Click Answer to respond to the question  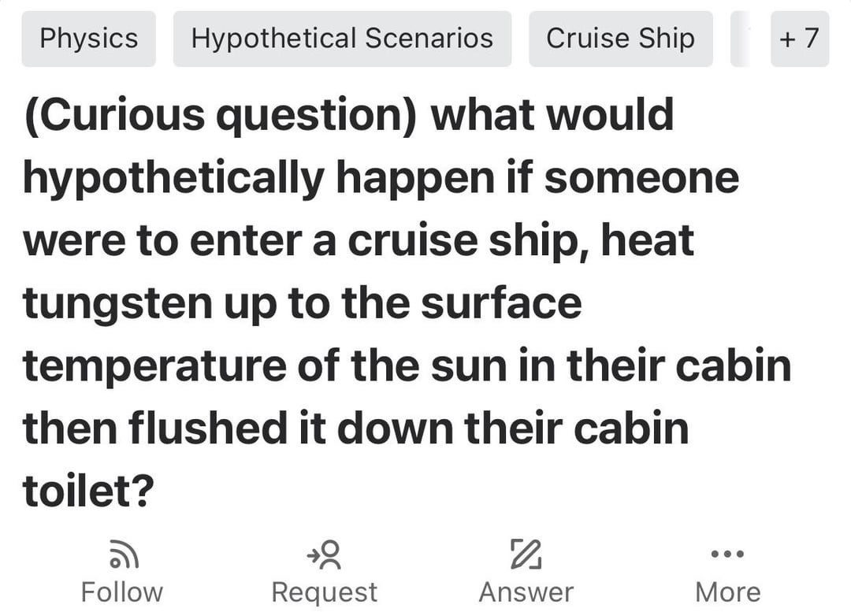(526, 569)
